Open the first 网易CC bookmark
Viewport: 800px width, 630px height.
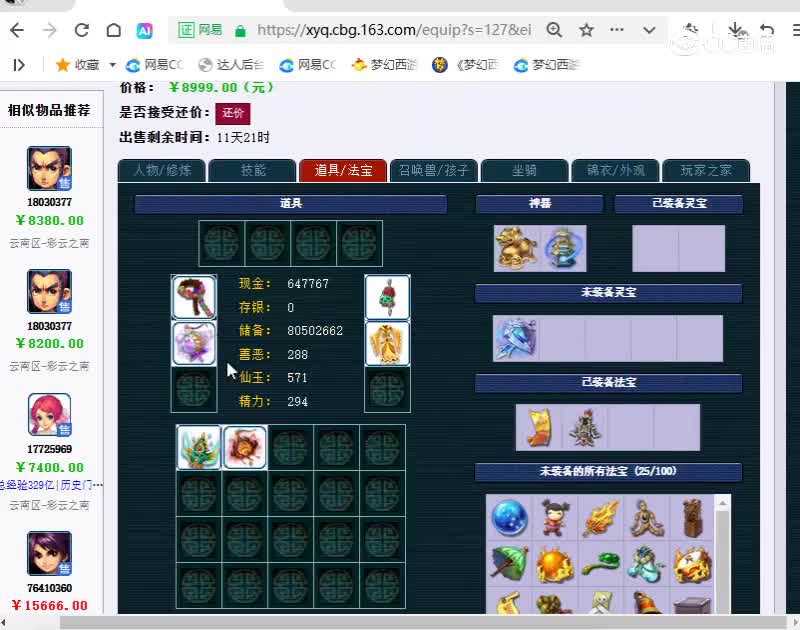coord(154,65)
